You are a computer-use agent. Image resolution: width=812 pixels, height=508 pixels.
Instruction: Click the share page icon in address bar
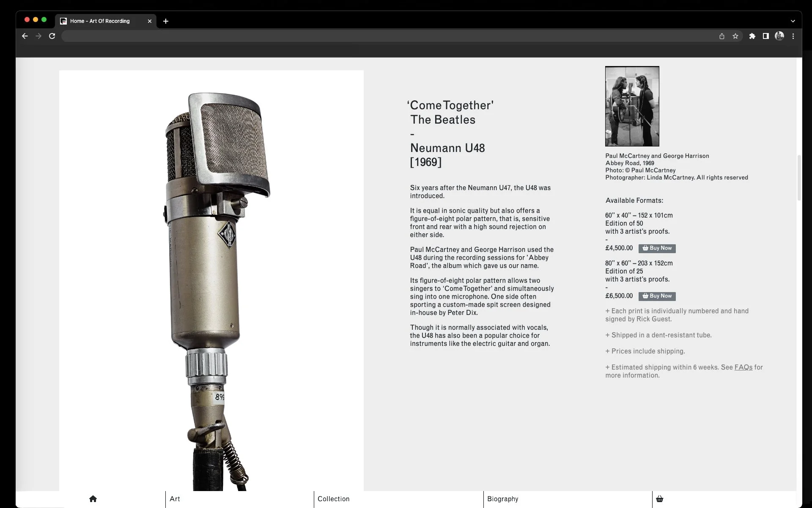(722, 36)
